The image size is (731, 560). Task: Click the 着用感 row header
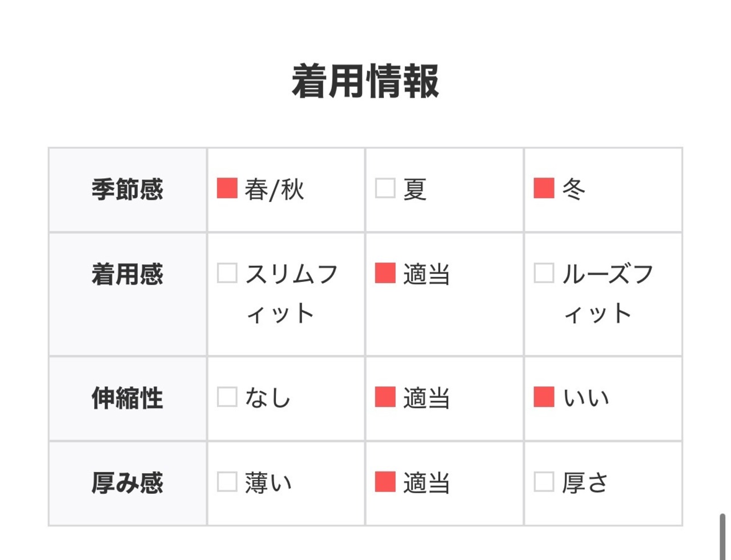coord(127,274)
